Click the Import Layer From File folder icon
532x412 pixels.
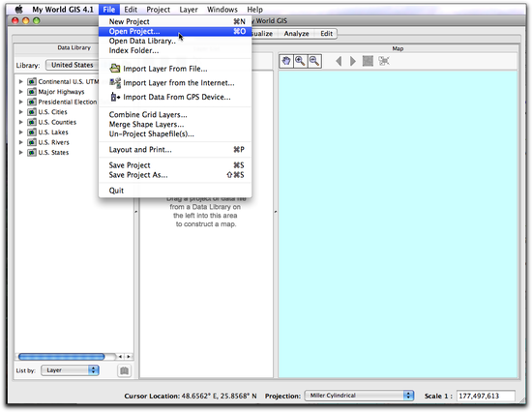pyautogui.click(x=115, y=69)
